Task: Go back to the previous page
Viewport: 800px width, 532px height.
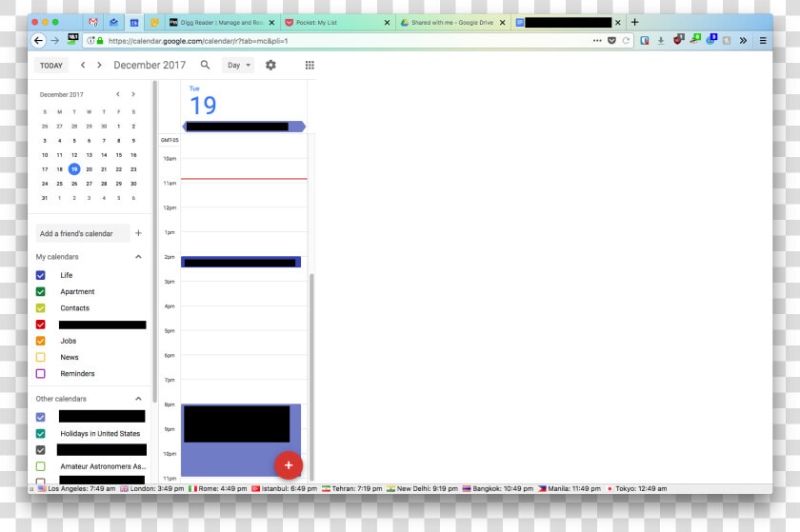Action: [x=38, y=41]
